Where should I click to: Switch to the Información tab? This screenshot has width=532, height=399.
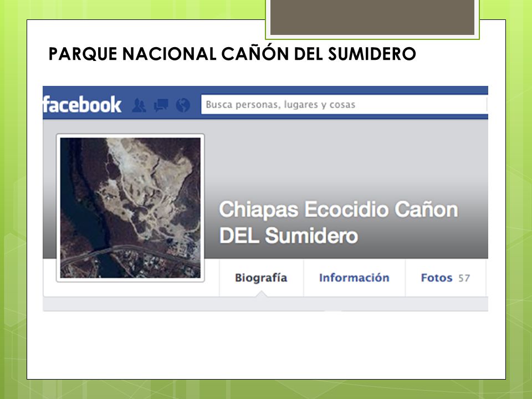click(354, 278)
